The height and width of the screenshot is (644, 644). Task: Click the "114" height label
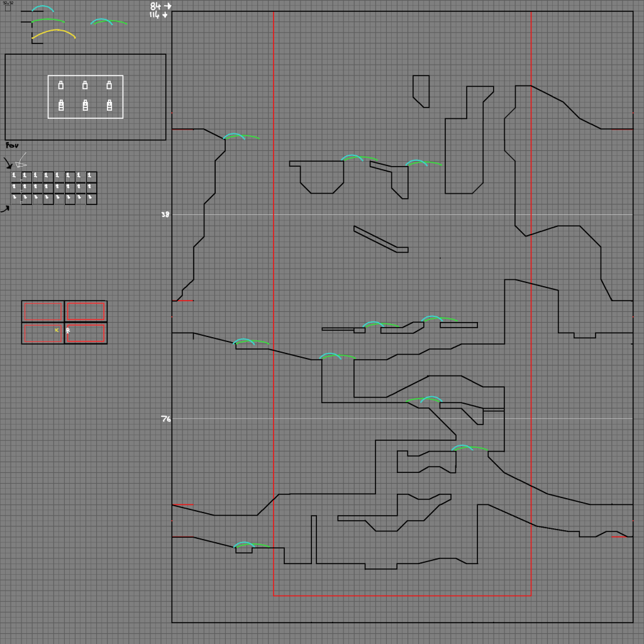tap(155, 14)
